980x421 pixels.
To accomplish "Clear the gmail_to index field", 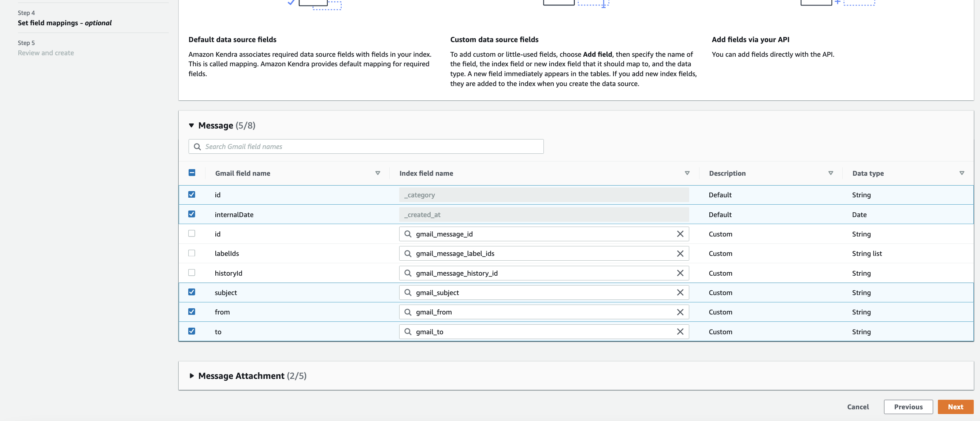I will point(680,332).
